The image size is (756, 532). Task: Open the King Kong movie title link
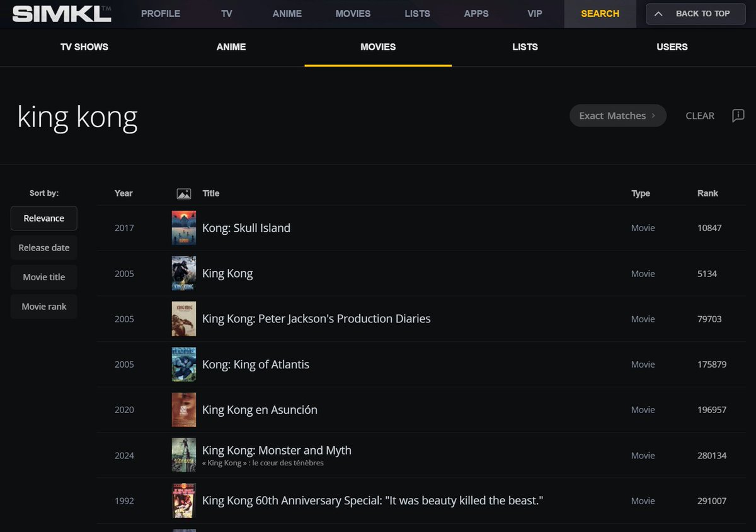pos(227,273)
